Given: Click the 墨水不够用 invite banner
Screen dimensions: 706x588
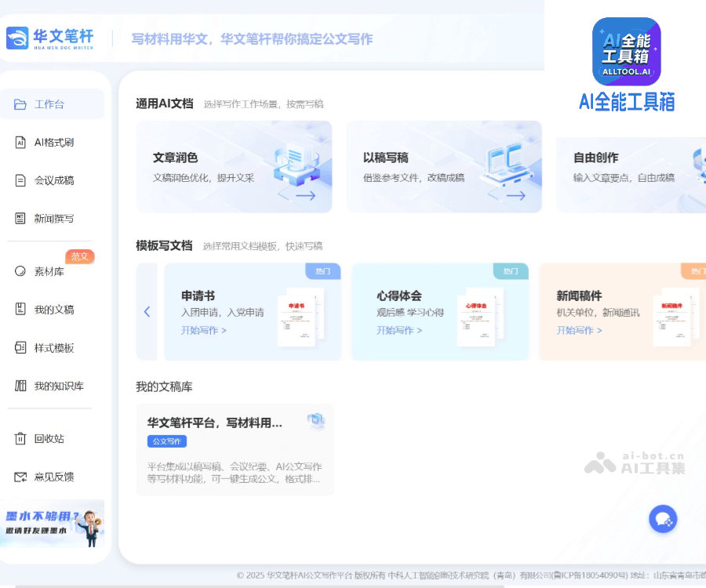Looking at the screenshot, I should (x=53, y=523).
